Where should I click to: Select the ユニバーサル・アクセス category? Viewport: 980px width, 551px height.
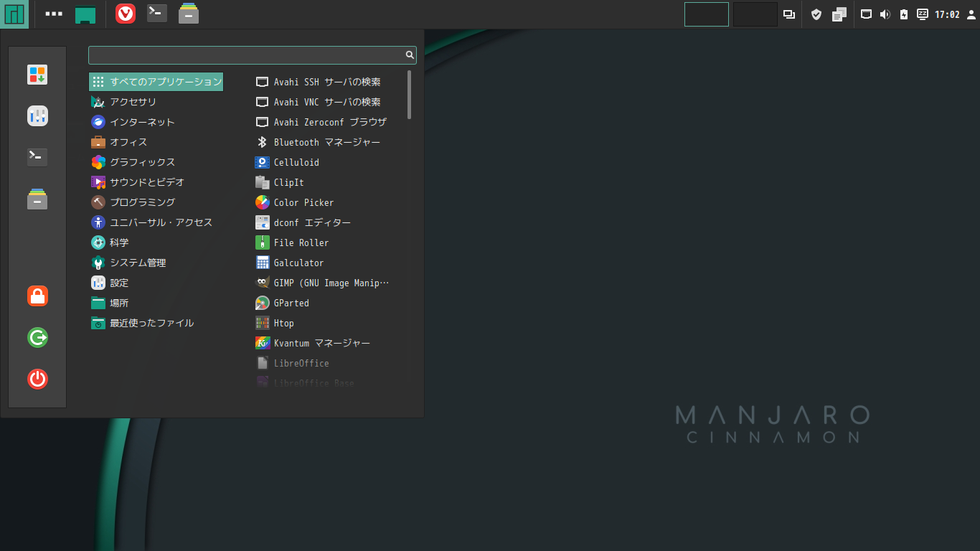pyautogui.click(x=156, y=222)
